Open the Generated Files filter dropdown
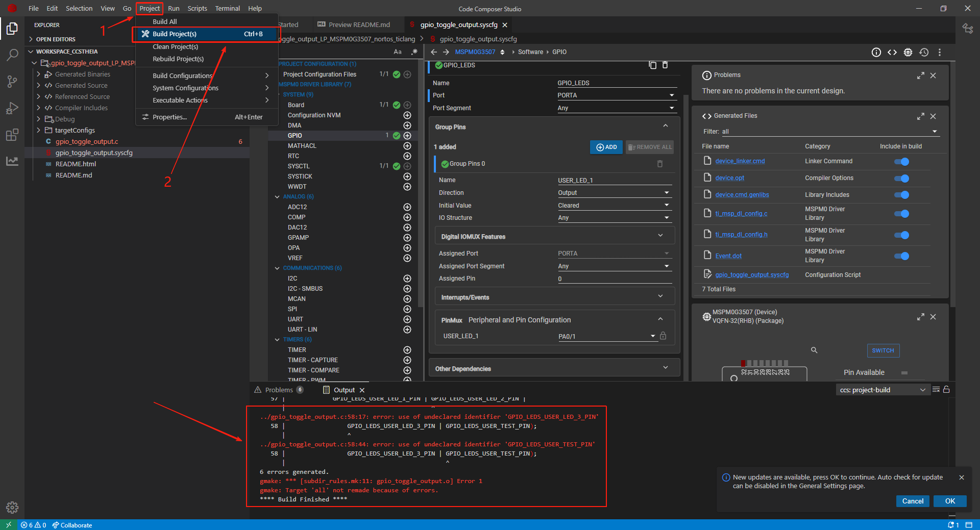980x530 pixels. pyautogui.click(x=830, y=132)
